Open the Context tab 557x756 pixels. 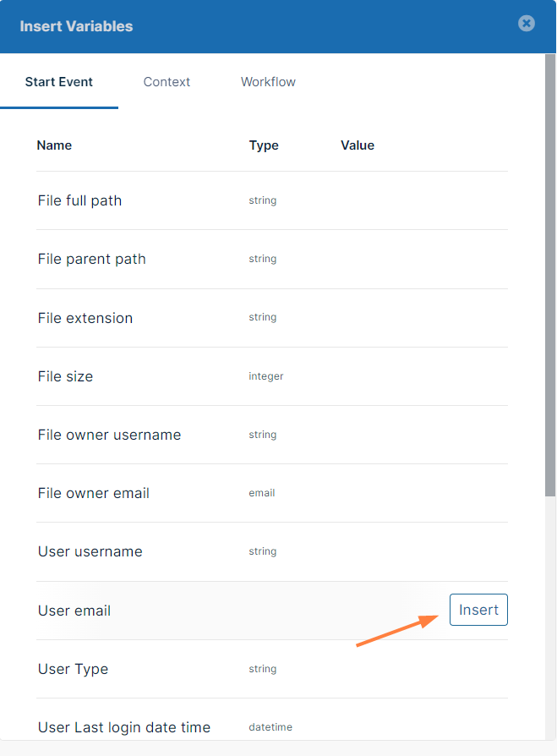167,82
